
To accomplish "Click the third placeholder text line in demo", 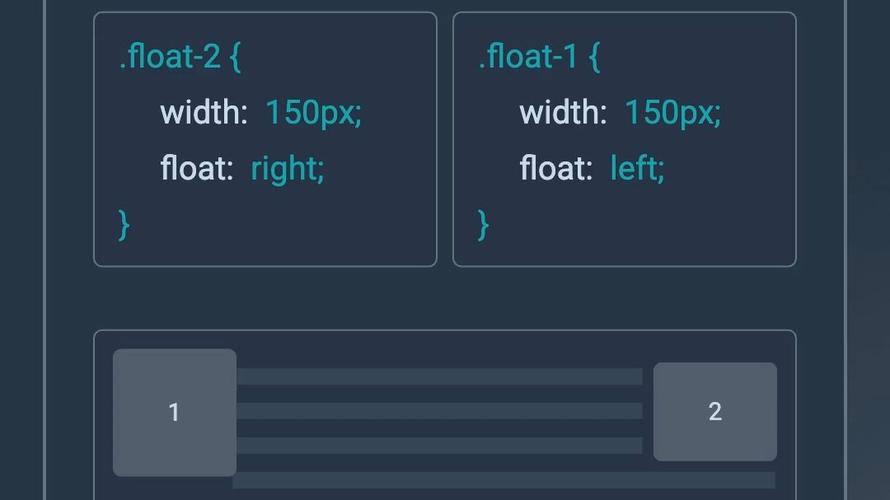I will 440,445.
